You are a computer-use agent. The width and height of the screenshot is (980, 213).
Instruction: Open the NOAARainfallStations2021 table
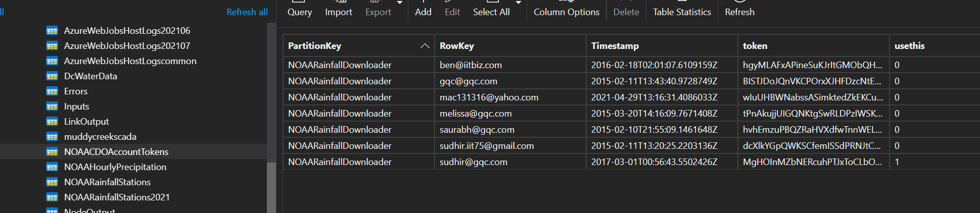click(x=117, y=197)
